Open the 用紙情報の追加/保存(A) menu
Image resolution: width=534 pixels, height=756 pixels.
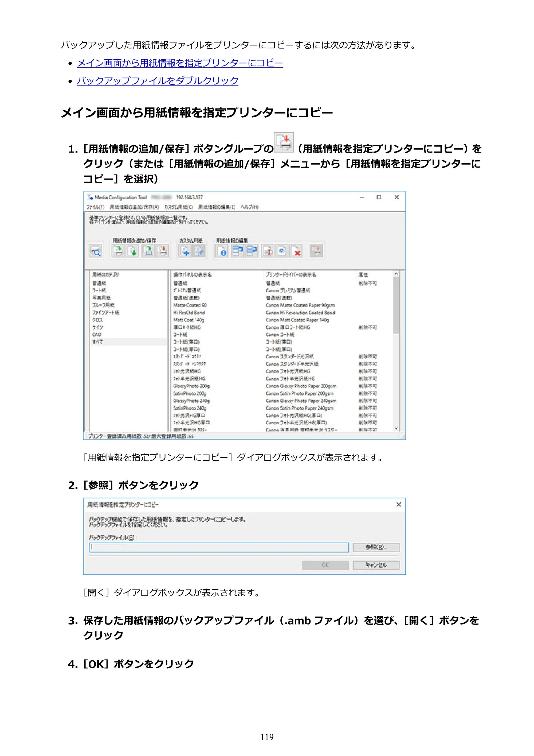coord(134,207)
